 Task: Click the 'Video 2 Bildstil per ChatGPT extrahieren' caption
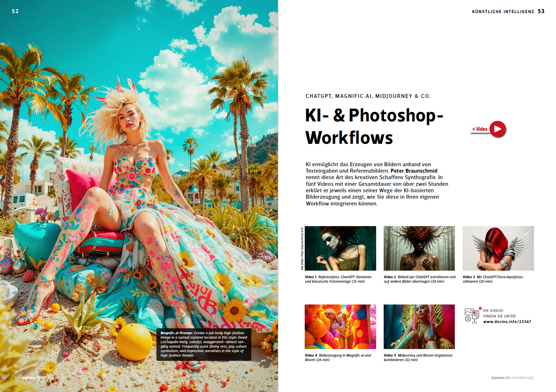click(x=419, y=279)
